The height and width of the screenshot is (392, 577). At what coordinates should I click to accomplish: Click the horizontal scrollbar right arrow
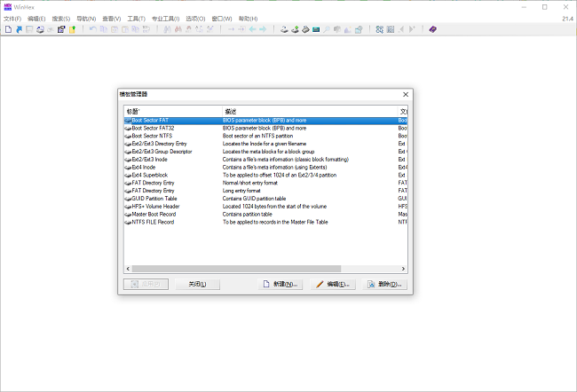(404, 268)
